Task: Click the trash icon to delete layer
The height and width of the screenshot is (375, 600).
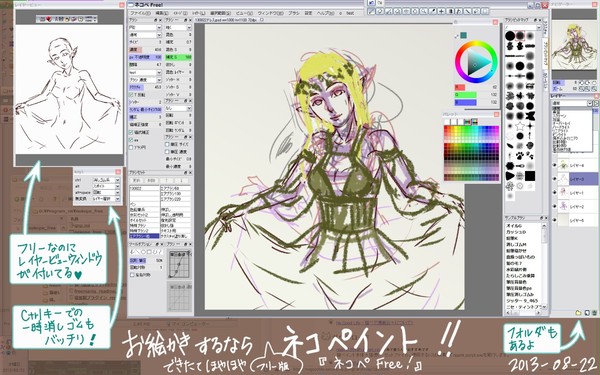Action: (x=594, y=313)
